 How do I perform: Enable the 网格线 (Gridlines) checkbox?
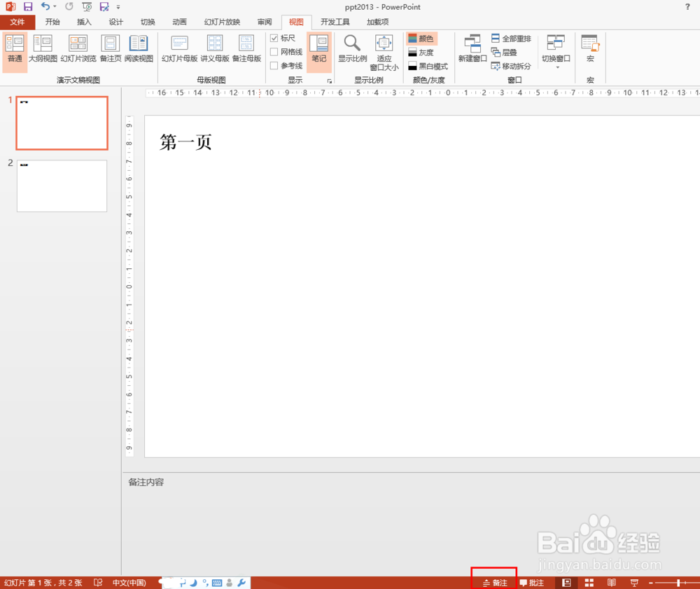coord(274,51)
